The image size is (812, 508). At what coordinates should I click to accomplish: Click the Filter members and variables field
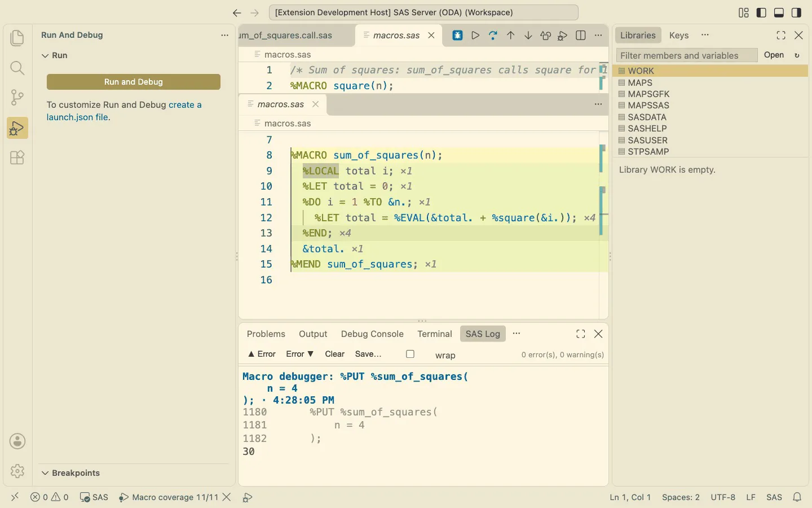(x=686, y=55)
